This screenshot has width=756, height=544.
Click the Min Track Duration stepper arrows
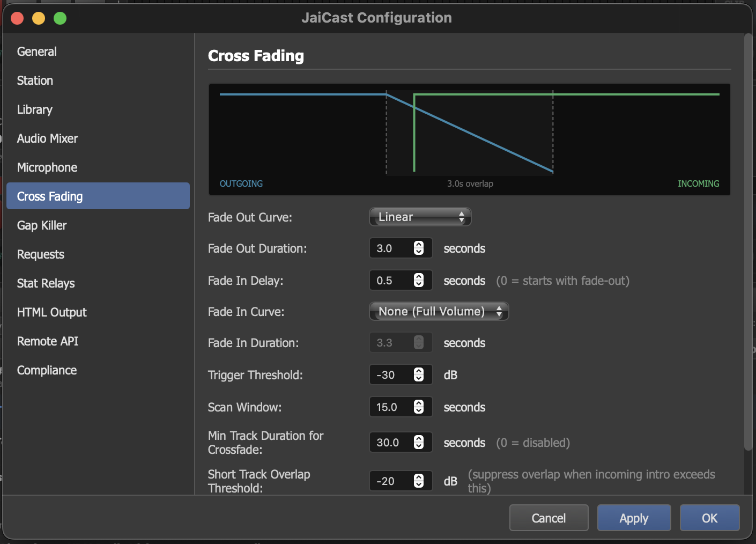[419, 442]
